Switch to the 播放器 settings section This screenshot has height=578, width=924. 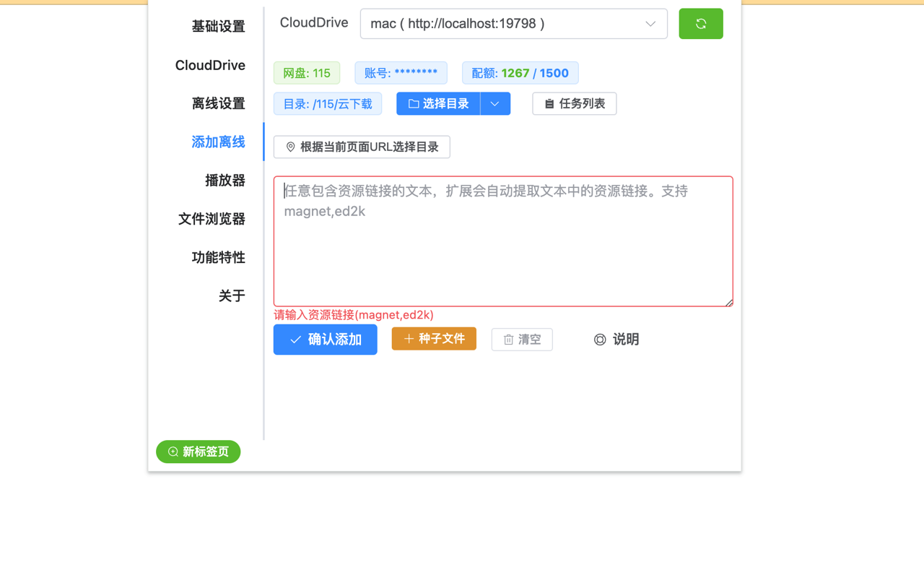point(225,180)
